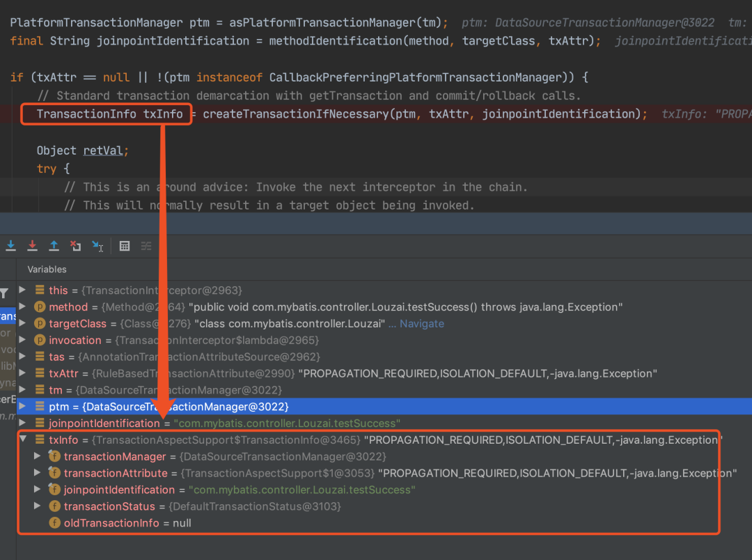The height and width of the screenshot is (560, 752).
Task: Select the 'transactionStatus' row text
Action: (x=203, y=506)
